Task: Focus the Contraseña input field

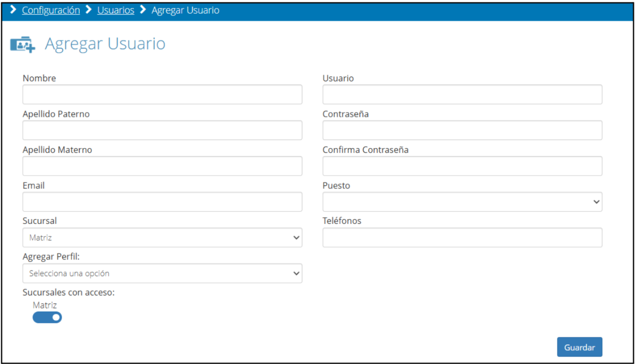Action: point(462,130)
